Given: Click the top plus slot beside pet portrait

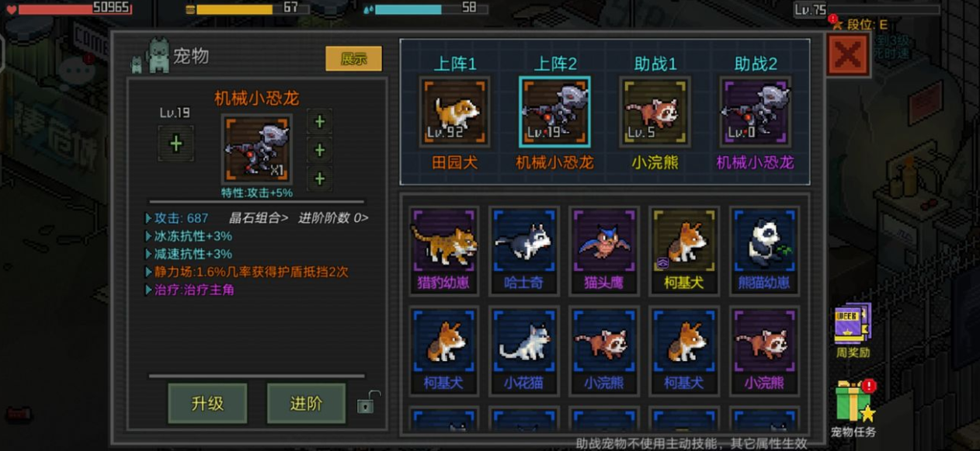Looking at the screenshot, I should point(319,122).
